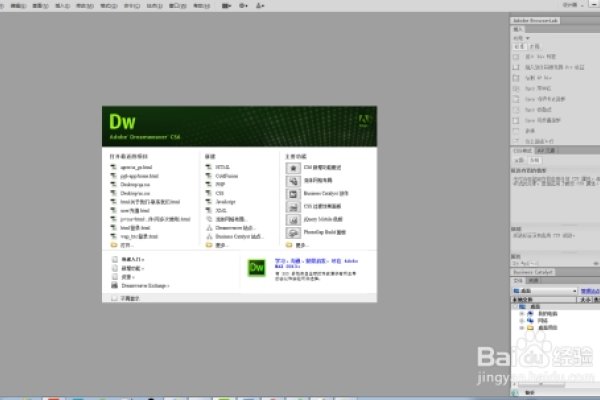Open Insert panel category dropdown
600x400 pixels.
pos(521,38)
